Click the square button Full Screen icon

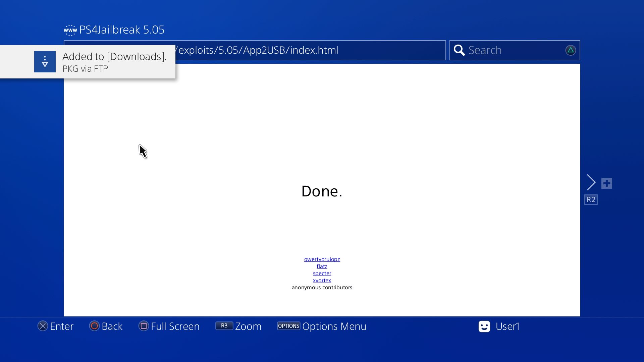(144, 326)
